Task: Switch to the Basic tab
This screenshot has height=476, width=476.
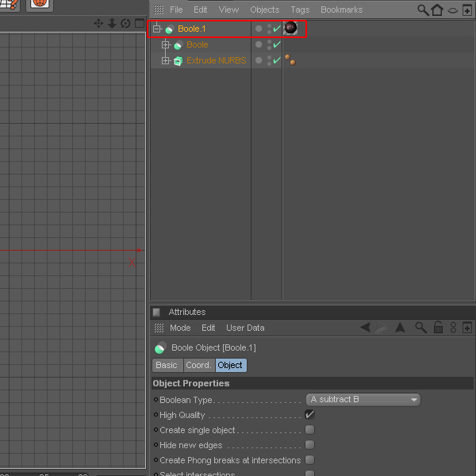Action: pyautogui.click(x=167, y=365)
